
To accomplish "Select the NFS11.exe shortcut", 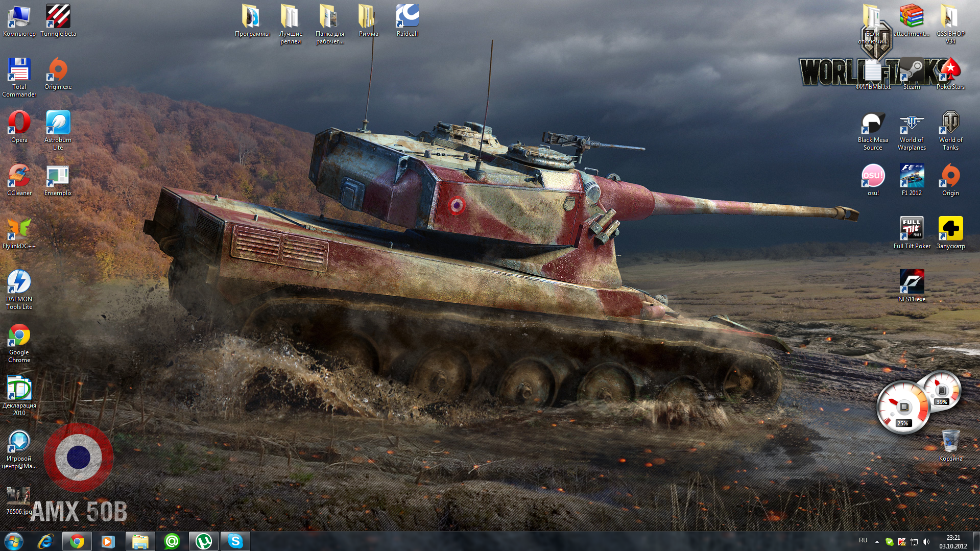I will (x=912, y=286).
